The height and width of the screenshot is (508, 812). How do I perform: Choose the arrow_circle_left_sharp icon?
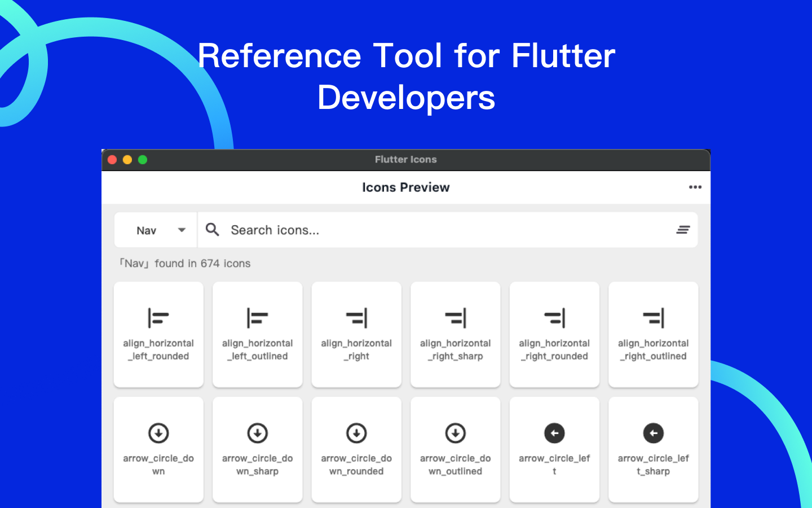[654, 449]
